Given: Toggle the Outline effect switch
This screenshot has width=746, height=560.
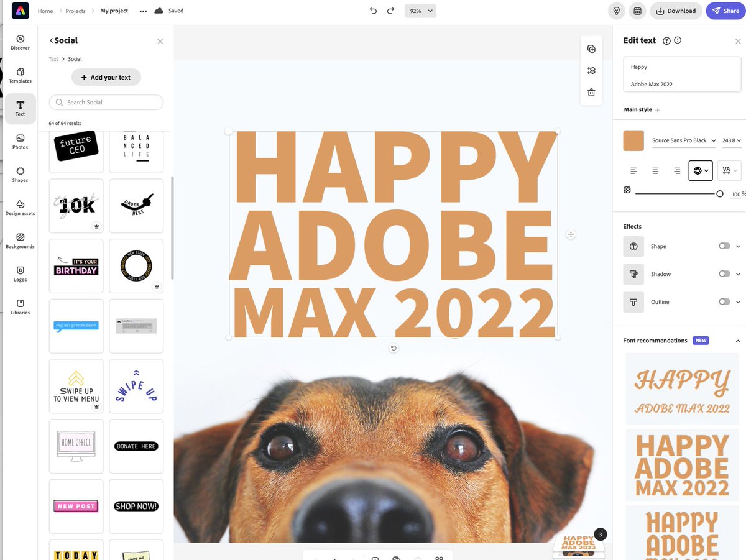Looking at the screenshot, I should tap(724, 302).
